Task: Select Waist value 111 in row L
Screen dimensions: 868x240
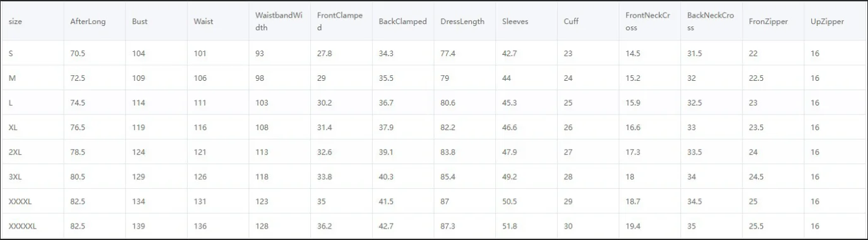Action: pos(200,103)
